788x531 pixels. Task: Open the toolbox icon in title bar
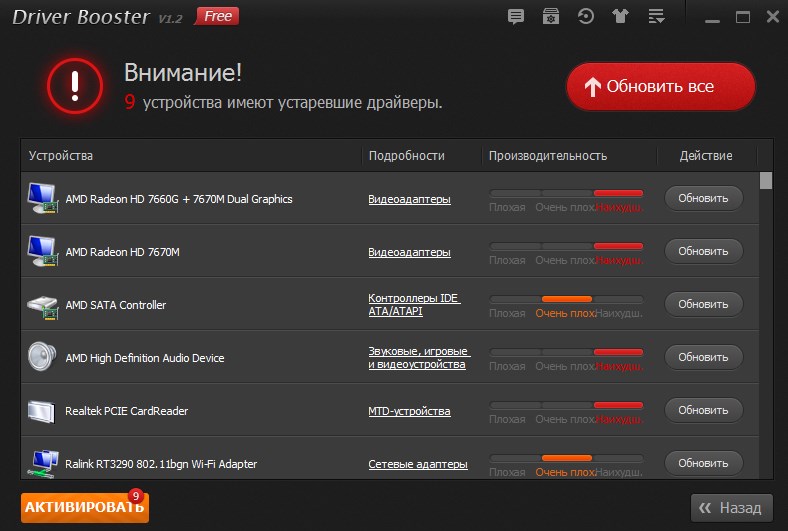(550, 17)
